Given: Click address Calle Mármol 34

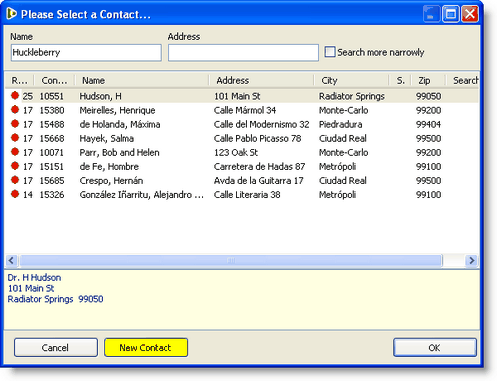Looking at the screenshot, I should pyautogui.click(x=245, y=110).
